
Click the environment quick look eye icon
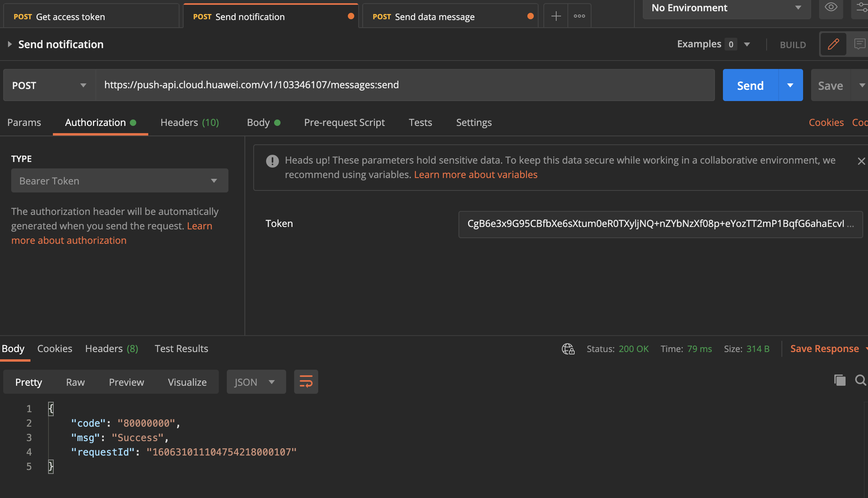(831, 7)
